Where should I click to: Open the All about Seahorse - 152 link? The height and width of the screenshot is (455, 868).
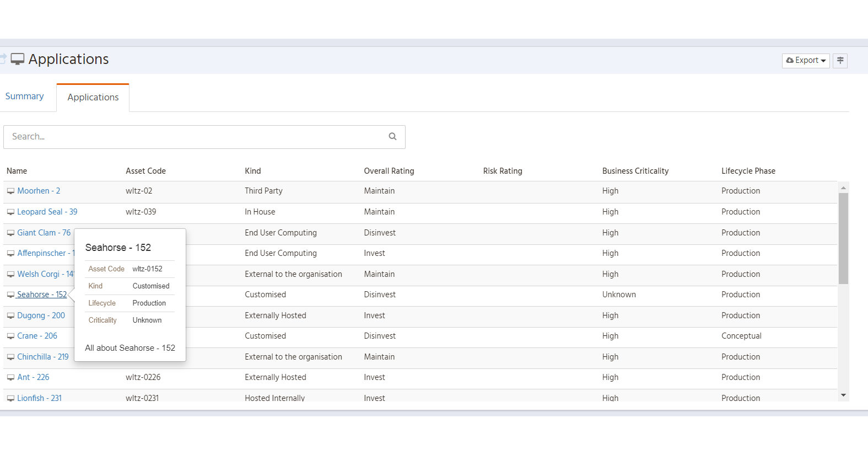(130, 348)
